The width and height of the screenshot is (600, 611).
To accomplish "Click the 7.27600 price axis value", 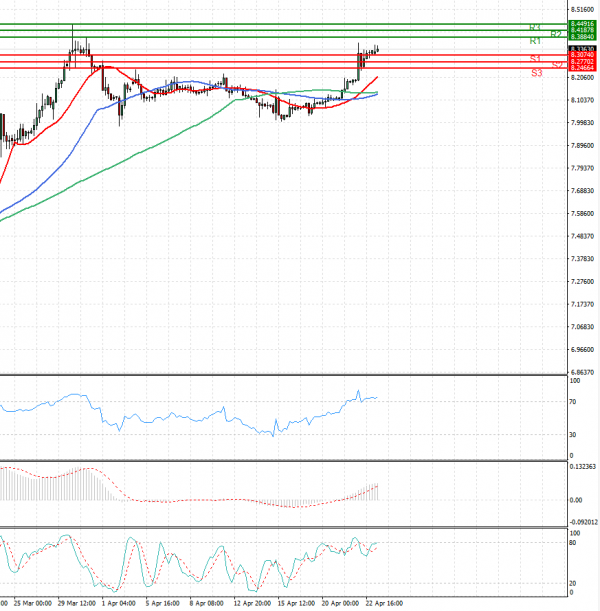I will click(x=582, y=281).
